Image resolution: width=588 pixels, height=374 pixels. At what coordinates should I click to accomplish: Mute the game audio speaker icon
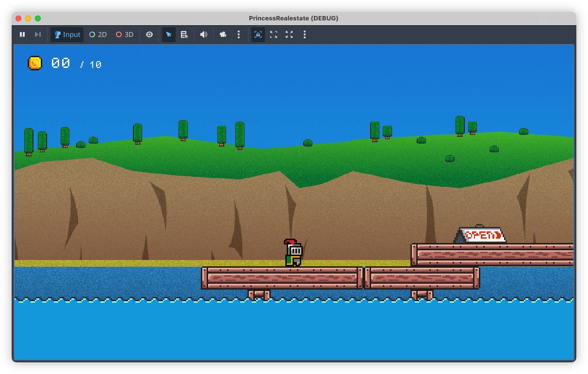click(x=204, y=34)
